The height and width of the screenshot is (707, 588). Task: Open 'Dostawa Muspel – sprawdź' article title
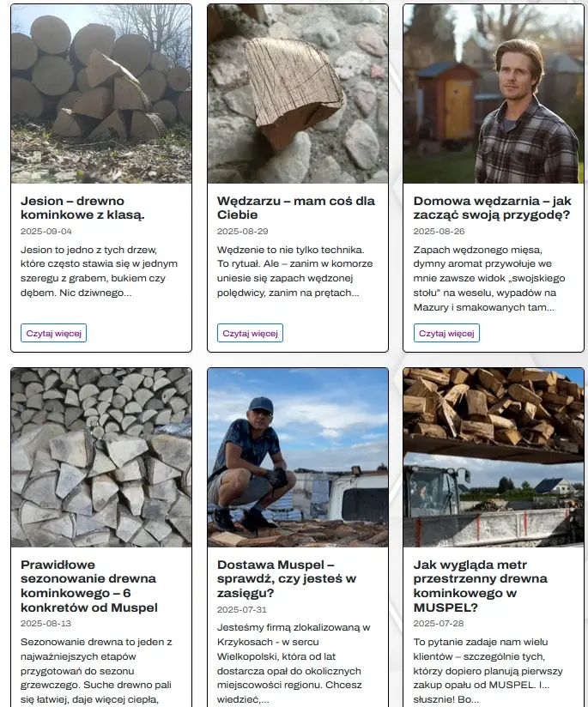287,578
